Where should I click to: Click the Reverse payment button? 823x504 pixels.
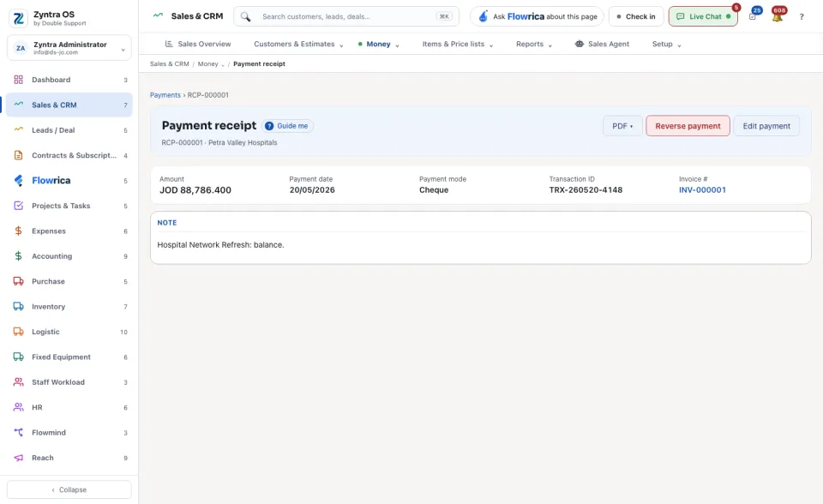[688, 126]
